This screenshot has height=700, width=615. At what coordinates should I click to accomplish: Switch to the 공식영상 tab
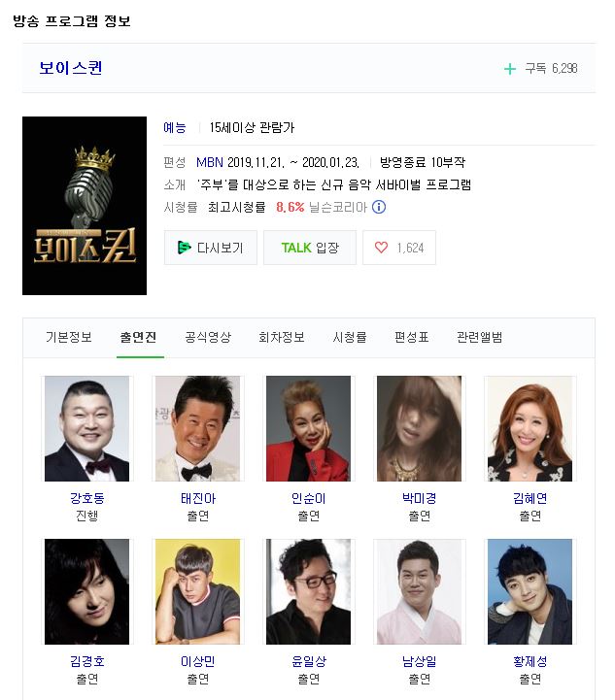(x=208, y=337)
